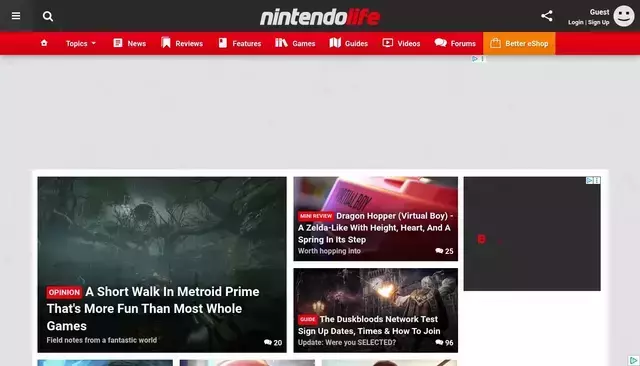Click Guides map icon
This screenshot has height=366, width=640.
[x=335, y=43]
